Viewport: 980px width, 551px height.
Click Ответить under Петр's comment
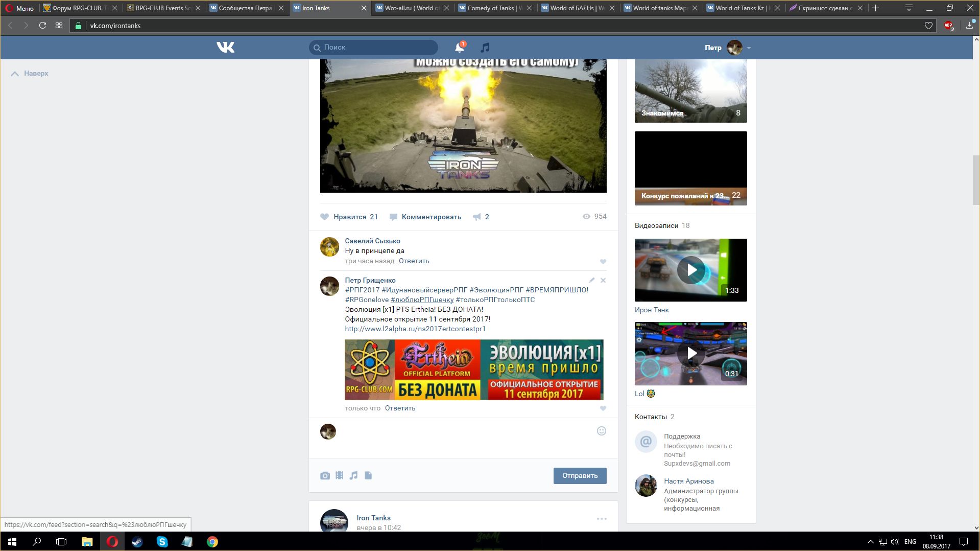click(x=400, y=408)
